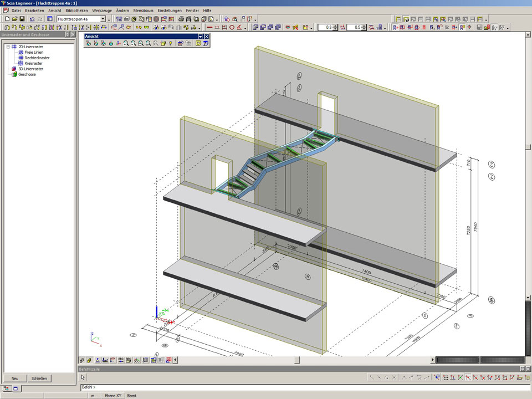Open the Werkzeuge menu
This screenshot has height=399, width=532.
tap(102, 11)
